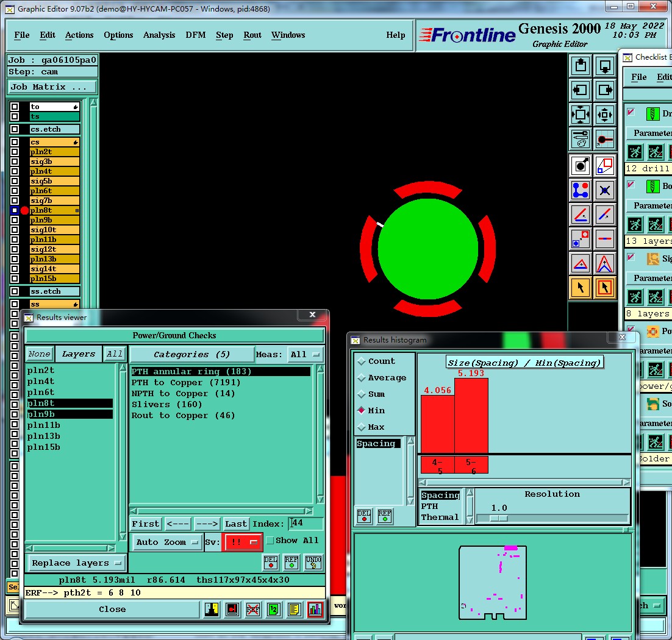Click the red angled line measure icon

(x=581, y=215)
